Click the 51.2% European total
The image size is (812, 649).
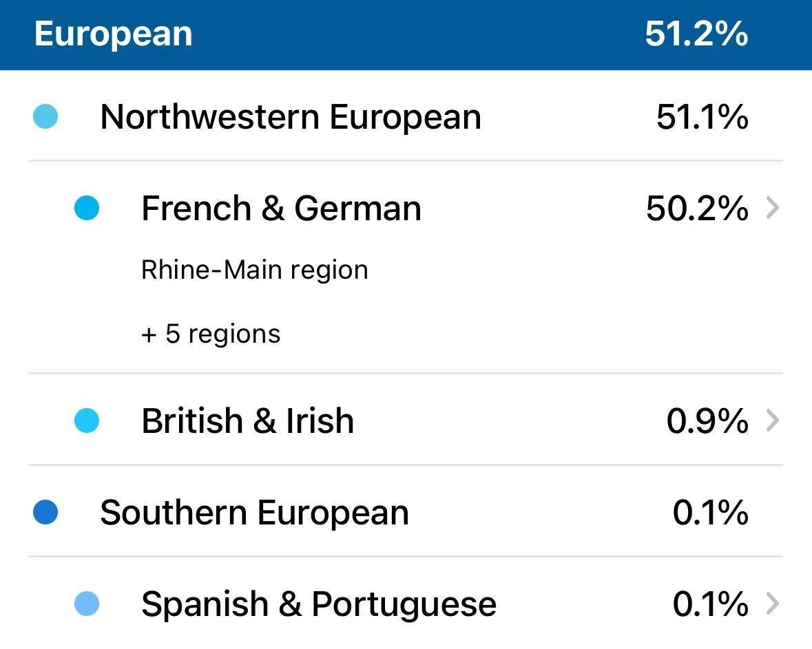point(696,34)
